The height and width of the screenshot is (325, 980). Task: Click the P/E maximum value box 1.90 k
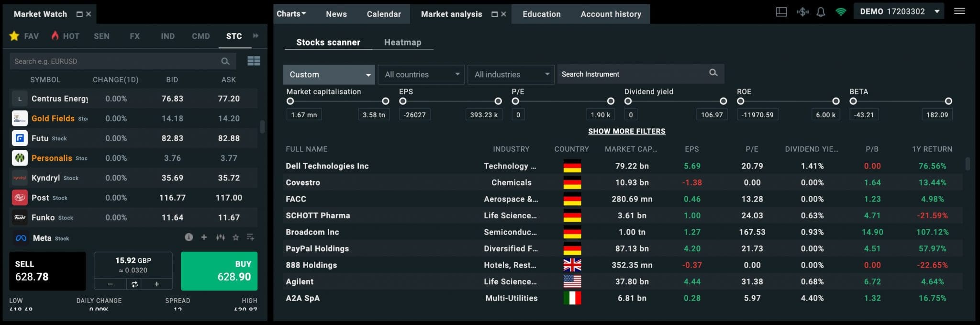[x=600, y=115]
